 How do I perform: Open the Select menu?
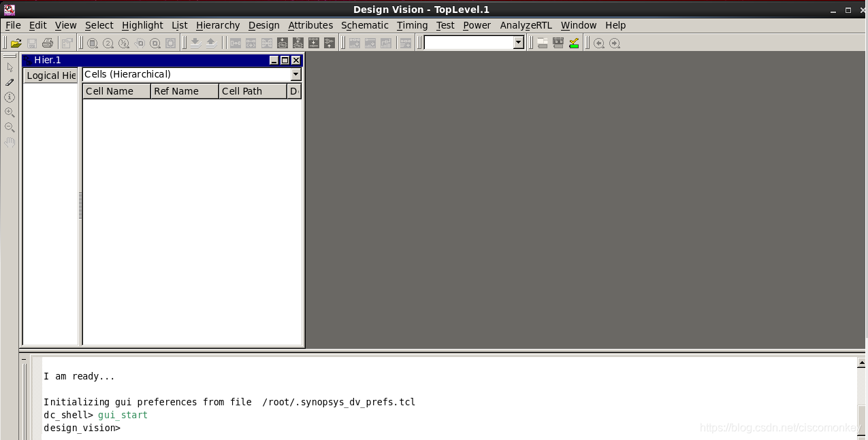(99, 25)
